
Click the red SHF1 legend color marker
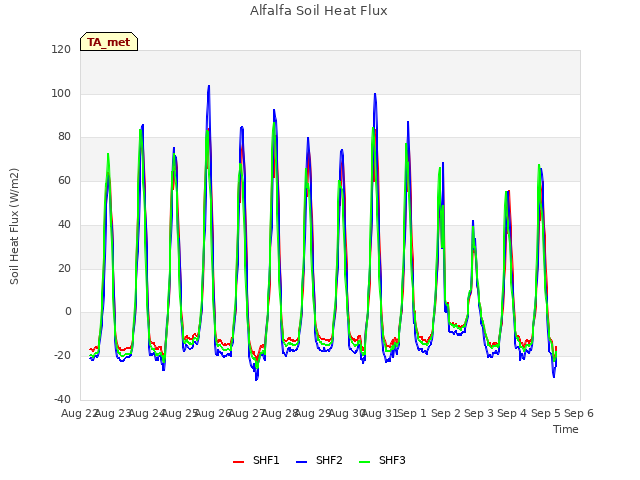click(238, 462)
